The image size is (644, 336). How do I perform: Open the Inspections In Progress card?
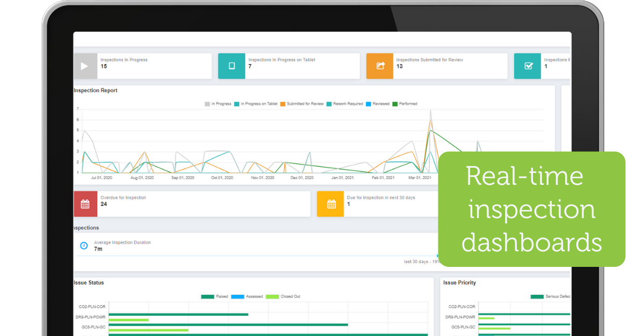pyautogui.click(x=143, y=66)
